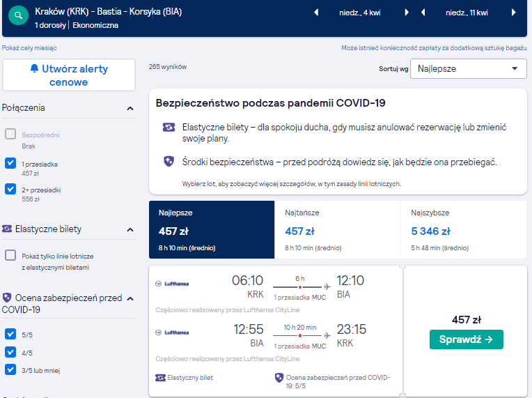Click shield icon beside Środki bezpieczeństwa
This screenshot has height=398, width=532.
tap(169, 161)
